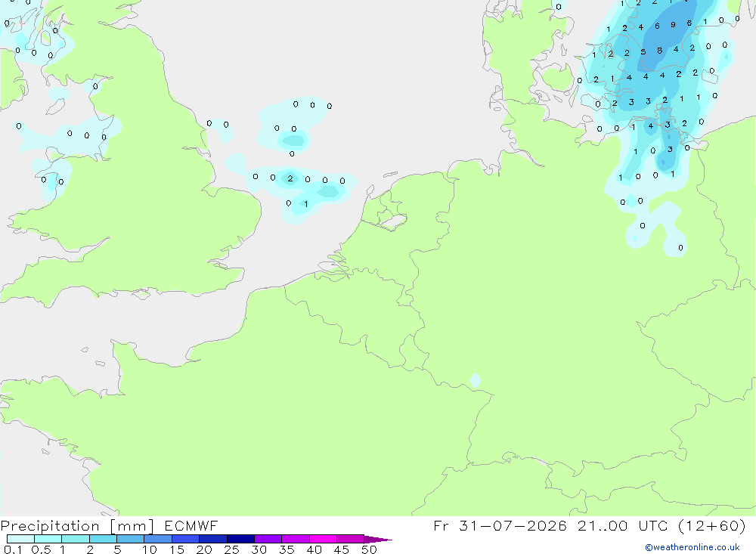The height and width of the screenshot is (554, 756).
Task: Click the legend label '25'
Action: (231, 549)
